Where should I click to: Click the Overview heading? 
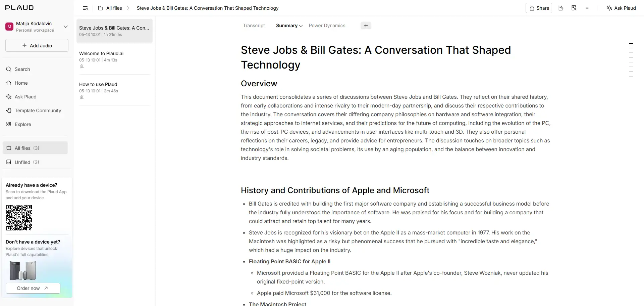coord(259,84)
